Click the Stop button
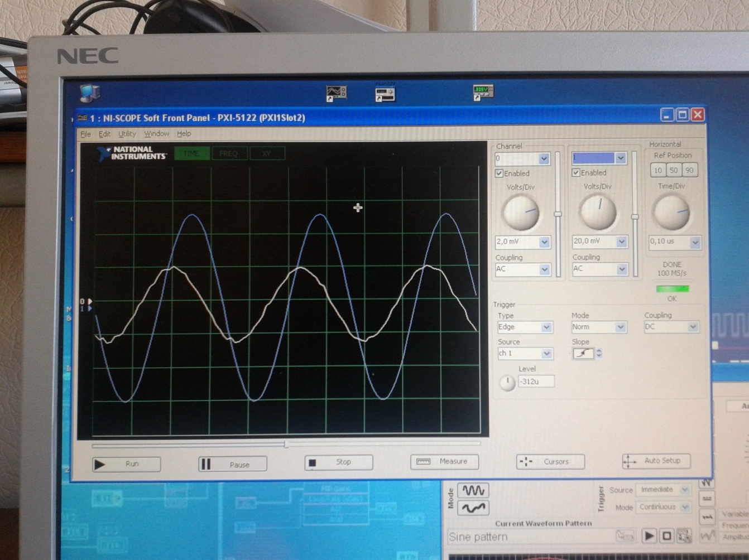This screenshot has width=749, height=560. [x=338, y=462]
